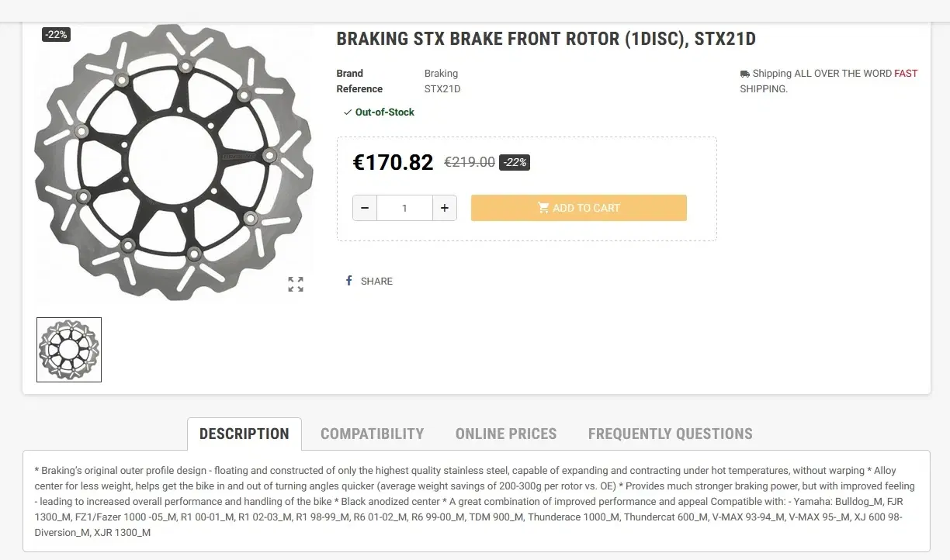Image resolution: width=950 pixels, height=560 pixels.
Task: Open the Description tab
Action: point(244,434)
